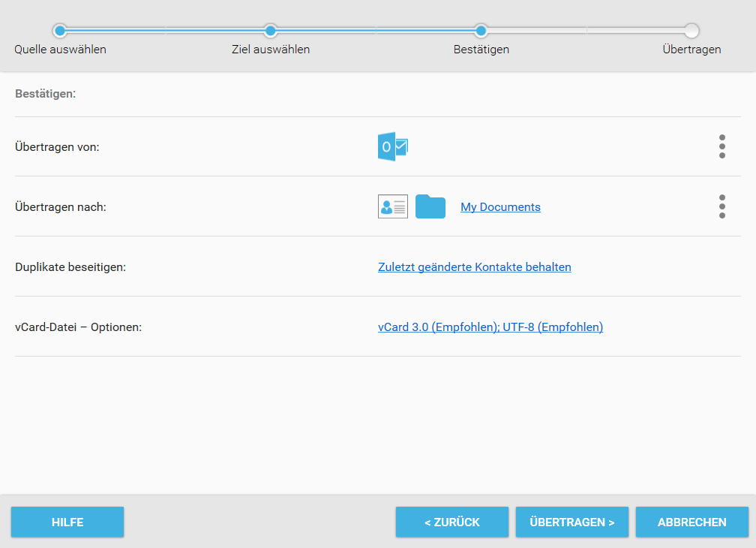The image size is (756, 548).
Task: Select the Übertragen step dot
Action: coord(691,31)
